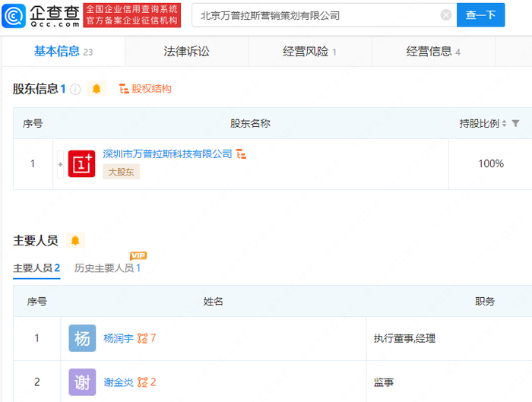Open 深圳市万普拉斯科技有限公司 link
This screenshot has height=402, width=532.
pyautogui.click(x=167, y=154)
